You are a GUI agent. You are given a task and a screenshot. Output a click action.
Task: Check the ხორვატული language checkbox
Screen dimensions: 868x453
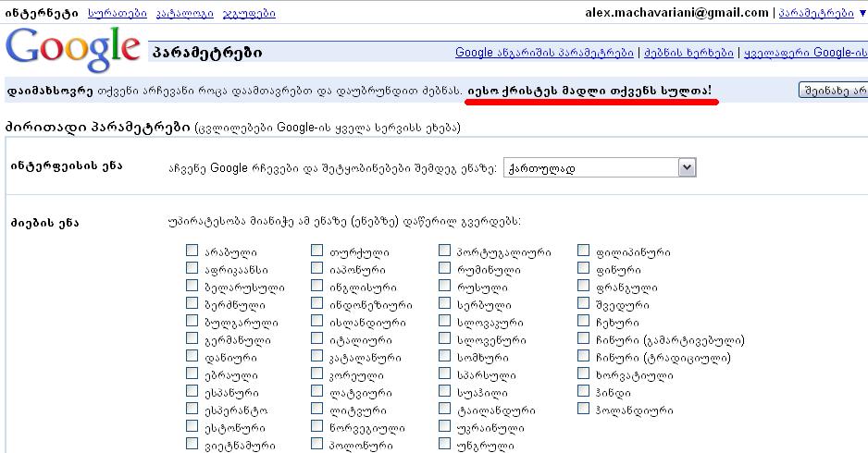pyautogui.click(x=584, y=373)
